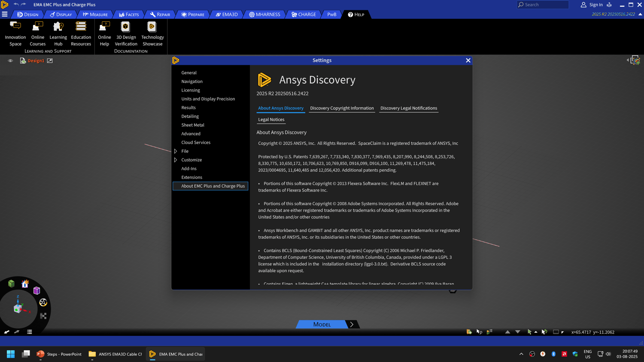Select Licensing in the settings list
644x362 pixels.
[x=191, y=90]
